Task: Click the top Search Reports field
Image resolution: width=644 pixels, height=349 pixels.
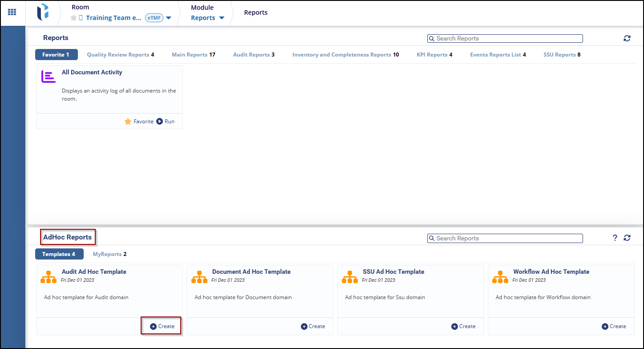Action: 505,39
